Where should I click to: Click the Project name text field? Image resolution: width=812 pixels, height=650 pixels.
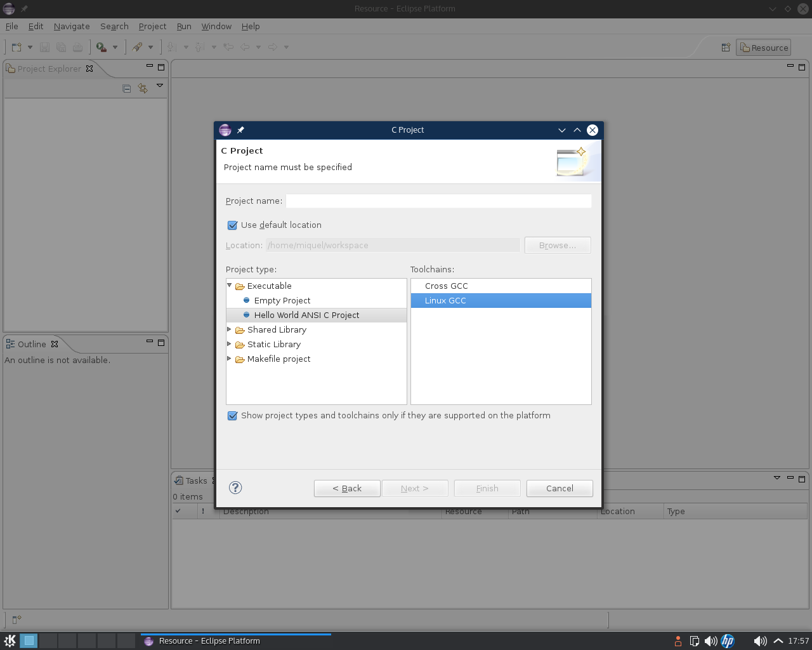(438, 201)
